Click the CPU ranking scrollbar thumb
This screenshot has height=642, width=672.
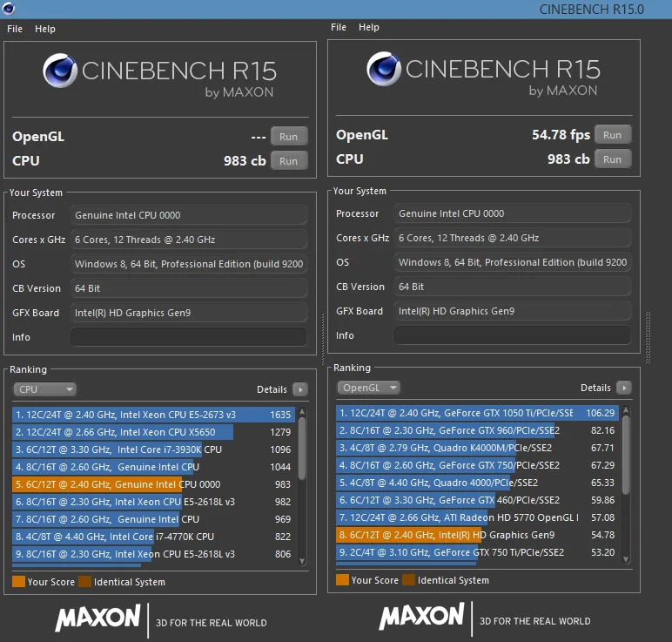click(302, 448)
